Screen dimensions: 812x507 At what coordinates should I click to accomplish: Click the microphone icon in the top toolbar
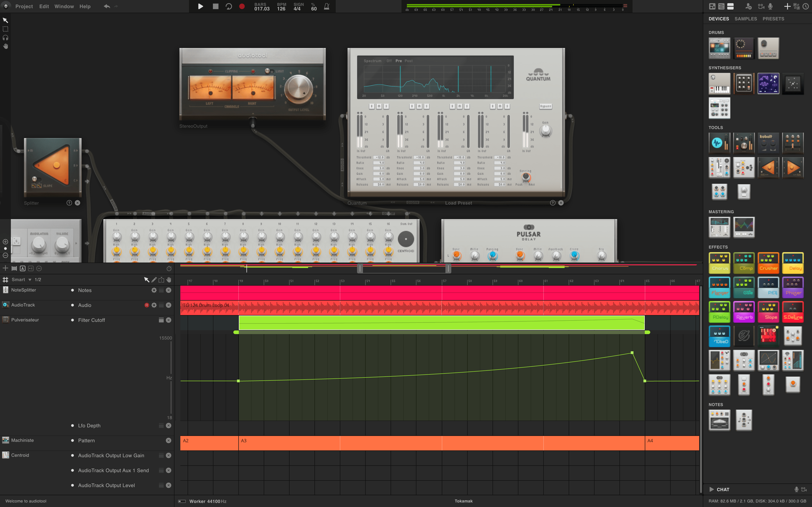coord(770,6)
